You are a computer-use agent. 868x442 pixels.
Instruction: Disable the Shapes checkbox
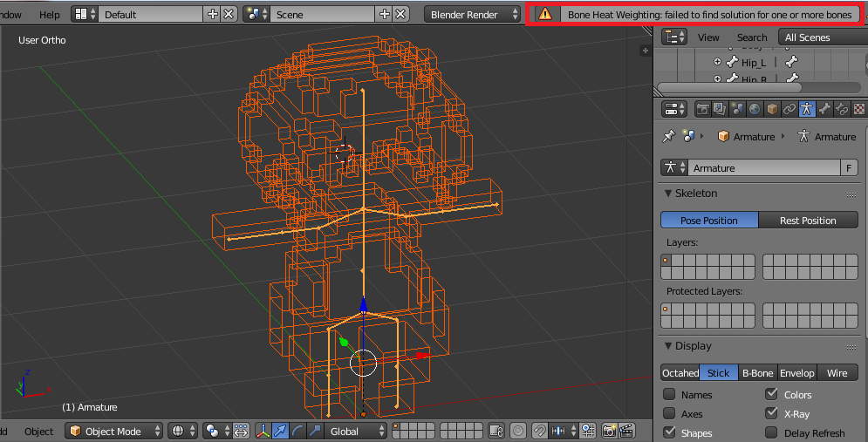[669, 432]
